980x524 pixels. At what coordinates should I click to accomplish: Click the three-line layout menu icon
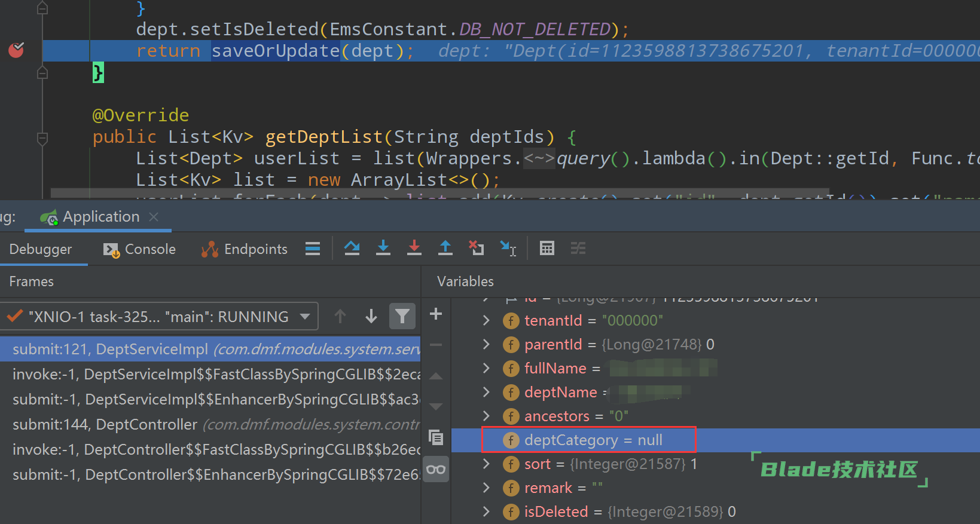click(313, 249)
